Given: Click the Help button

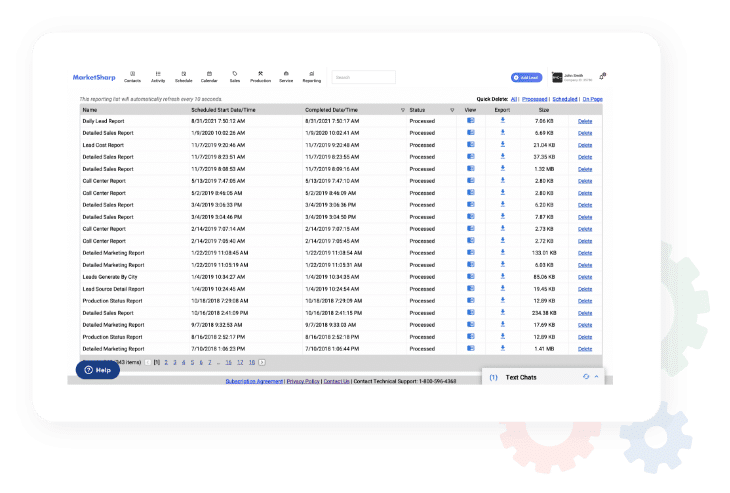Looking at the screenshot, I should tap(98, 370).
